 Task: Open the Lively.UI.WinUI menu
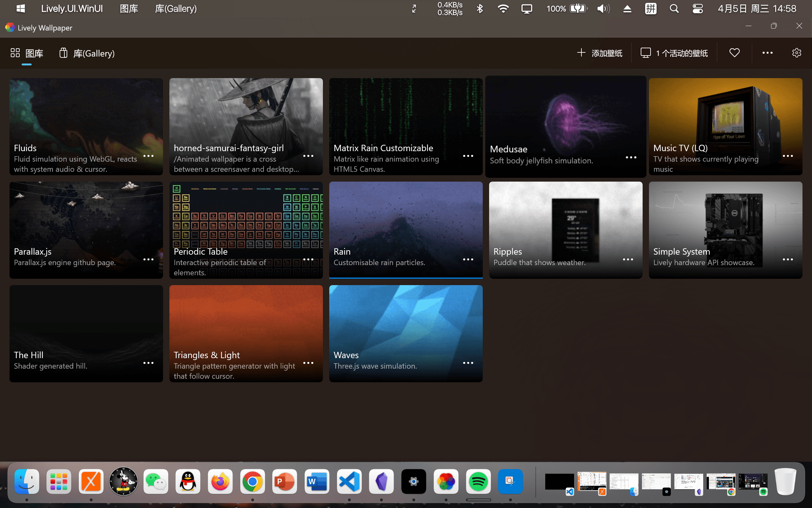click(x=72, y=8)
